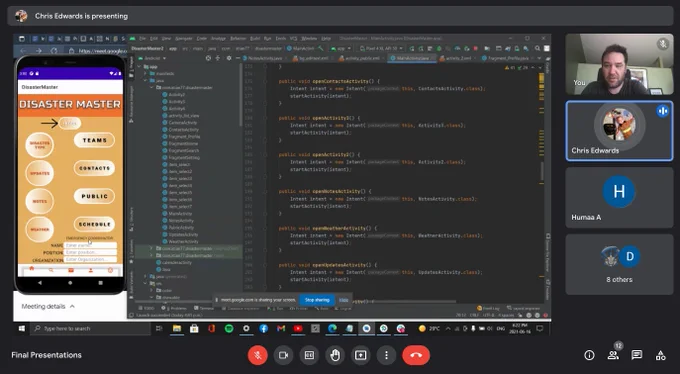
Task: Turn on the camera in Meet
Action: click(284, 355)
